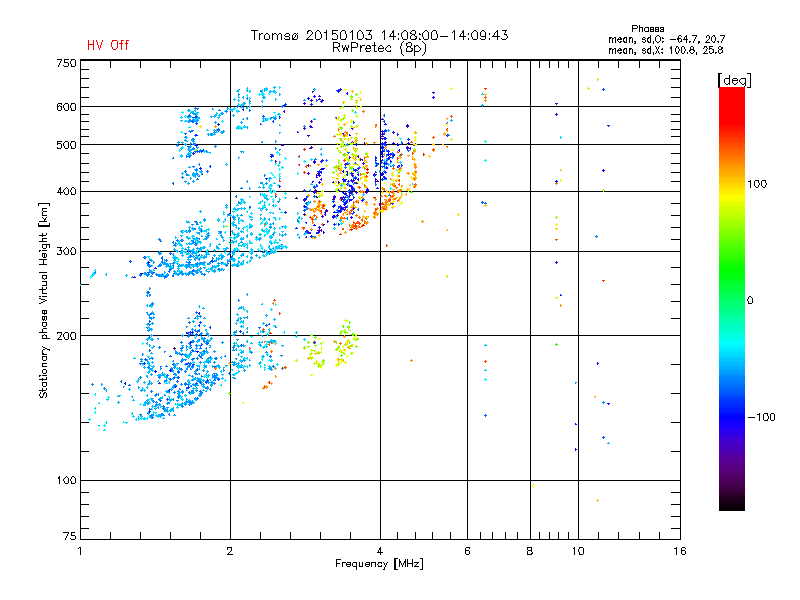Viewport: 800px width, 600px height.
Task: Click colorbar tick label '100'
Action: pyautogui.click(x=757, y=184)
